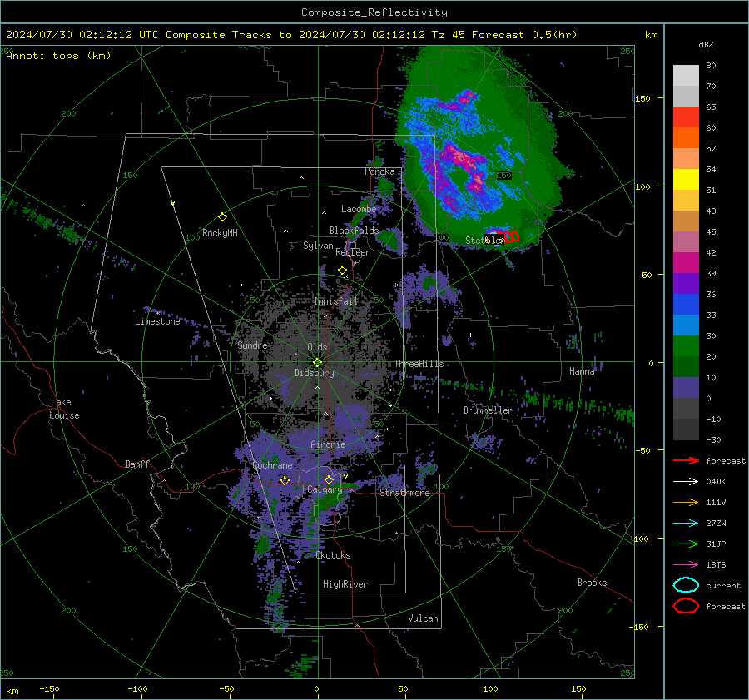The height and width of the screenshot is (700, 749).
Task: Click the yellow diamond marker above RedDeer's road
Action: click(342, 271)
